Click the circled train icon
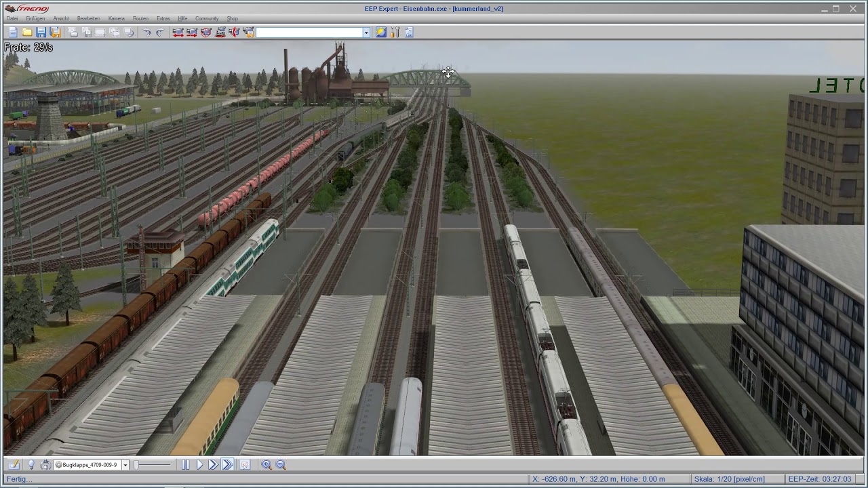Image resolution: width=868 pixels, height=488 pixels. (x=206, y=33)
